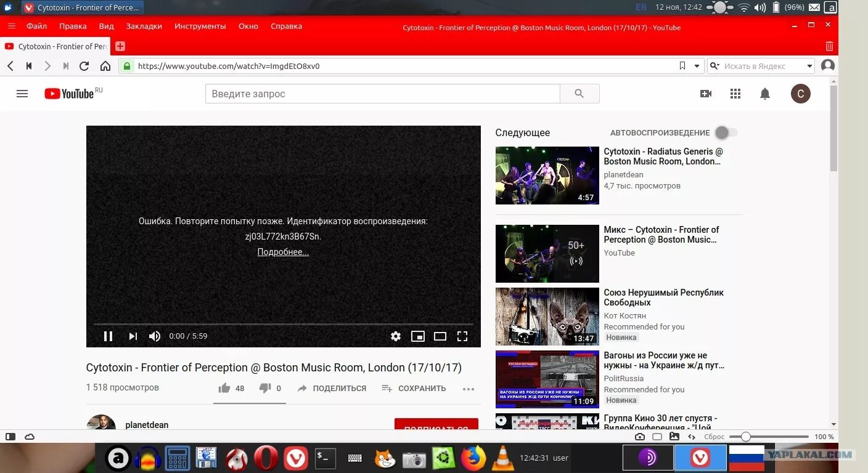Expand the address bar dropdown arrow
Image resolution: width=868 pixels, height=473 pixels.
click(697, 66)
